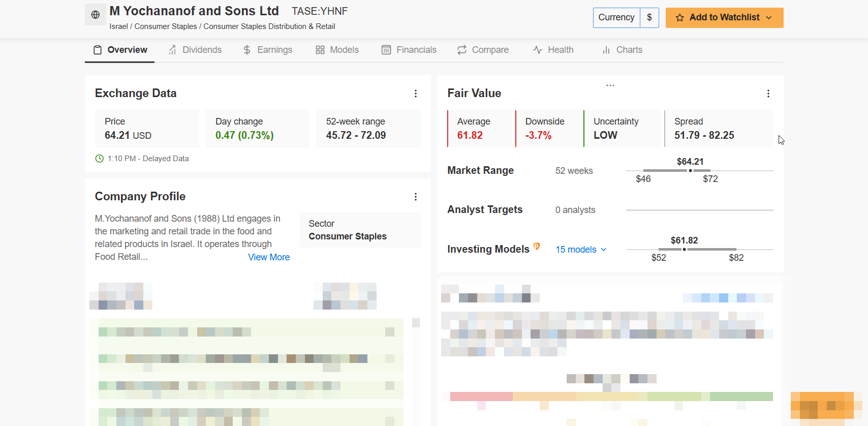The height and width of the screenshot is (426, 868).
Task: Open the Fair Value three-dot menu
Action: (768, 94)
